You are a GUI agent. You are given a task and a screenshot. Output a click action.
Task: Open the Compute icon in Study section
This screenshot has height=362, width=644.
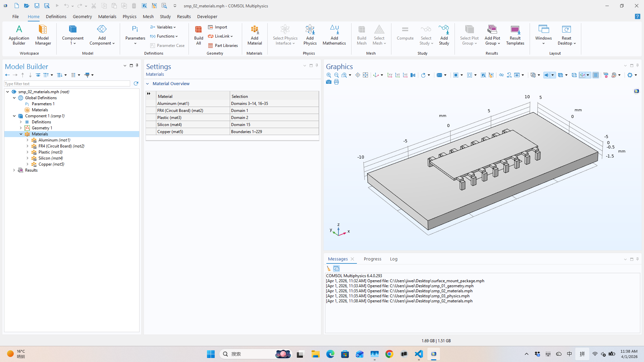(x=405, y=33)
